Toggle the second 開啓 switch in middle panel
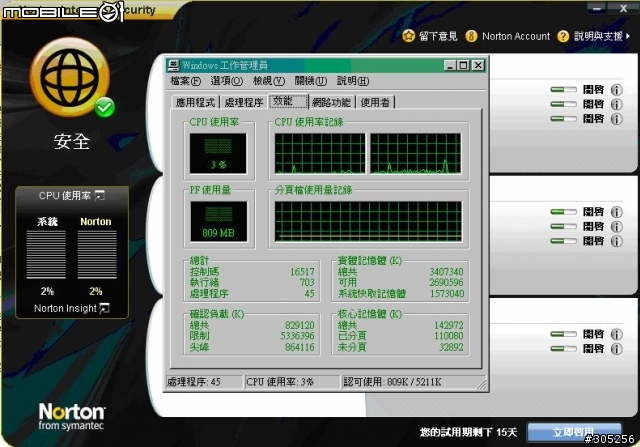The width and height of the screenshot is (640, 447). [563, 227]
